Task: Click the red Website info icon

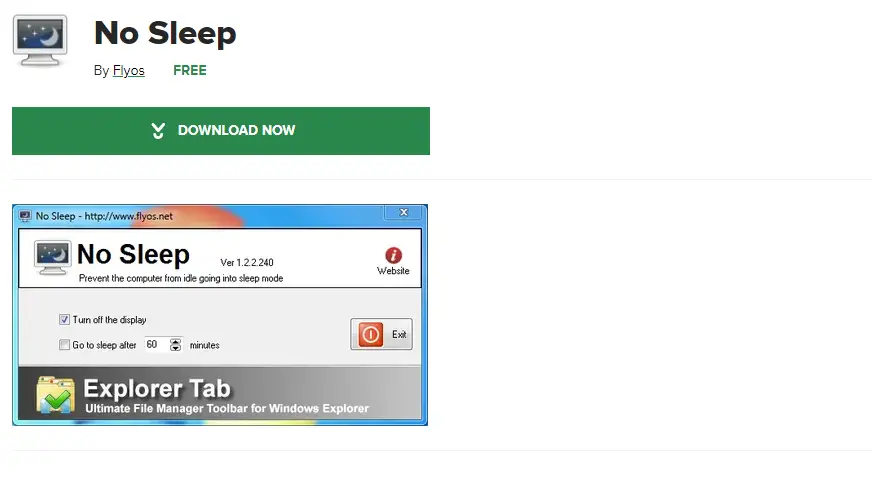Action: (393, 255)
